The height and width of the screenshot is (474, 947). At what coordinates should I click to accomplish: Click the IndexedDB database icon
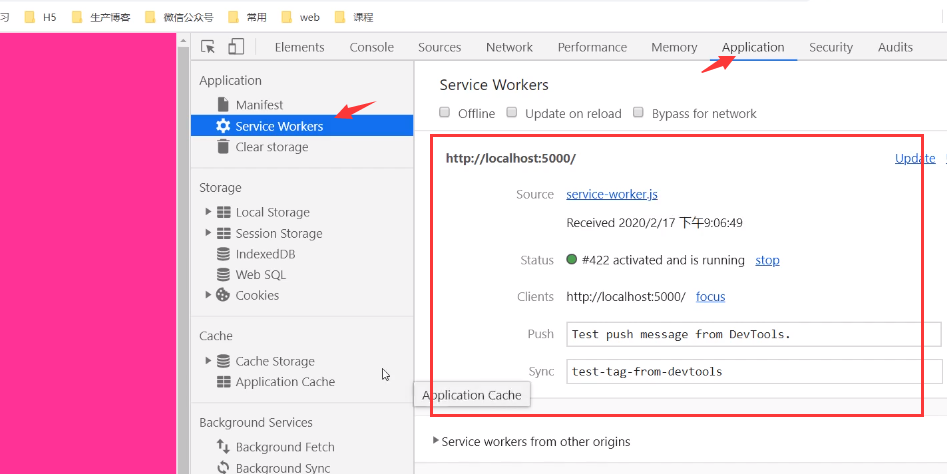[x=223, y=254]
